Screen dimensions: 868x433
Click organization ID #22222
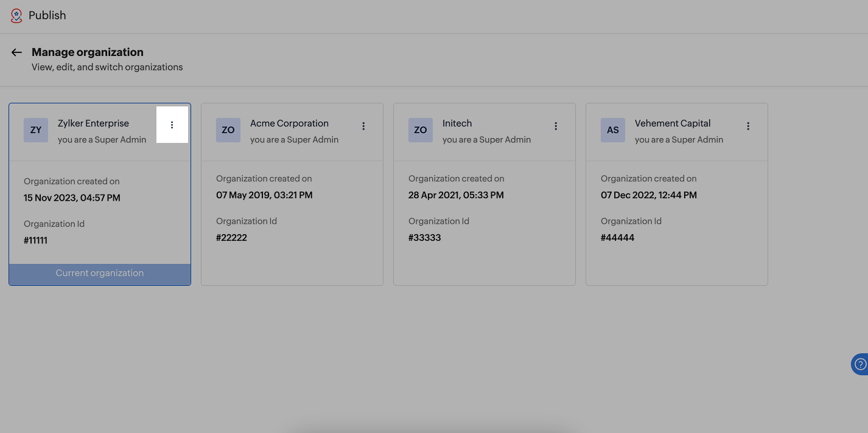pos(231,238)
